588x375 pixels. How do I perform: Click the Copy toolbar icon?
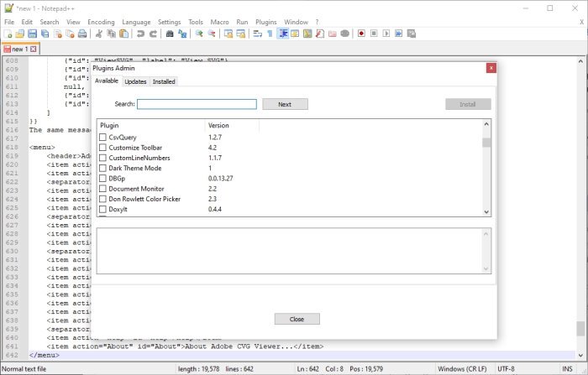(x=112, y=34)
